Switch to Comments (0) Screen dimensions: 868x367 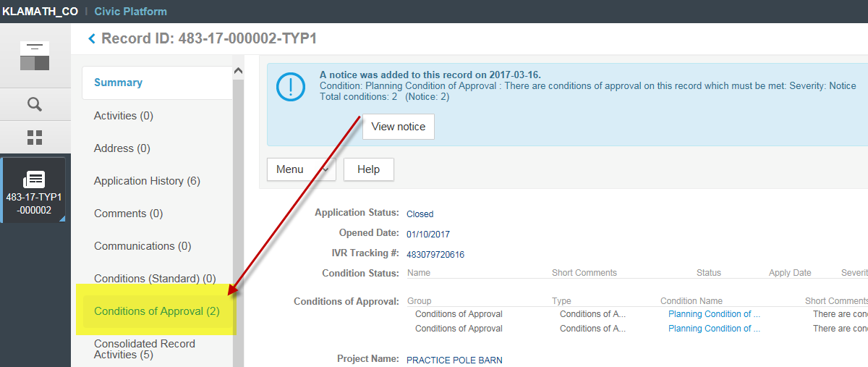pyautogui.click(x=128, y=214)
